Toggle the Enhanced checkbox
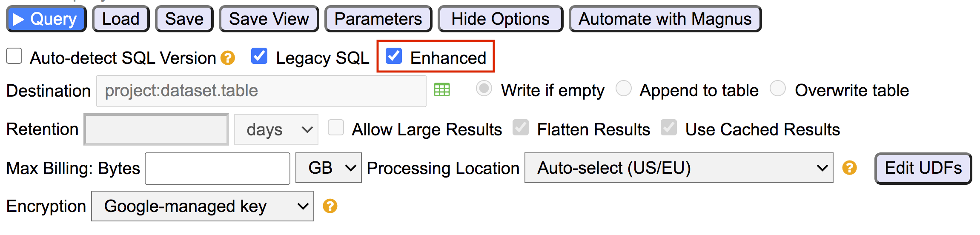 (x=394, y=56)
